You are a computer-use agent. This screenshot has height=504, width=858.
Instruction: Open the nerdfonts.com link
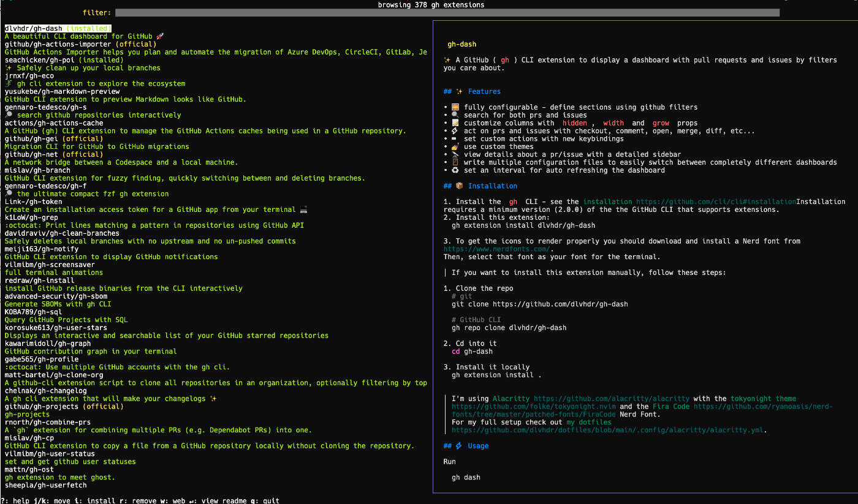(x=496, y=249)
